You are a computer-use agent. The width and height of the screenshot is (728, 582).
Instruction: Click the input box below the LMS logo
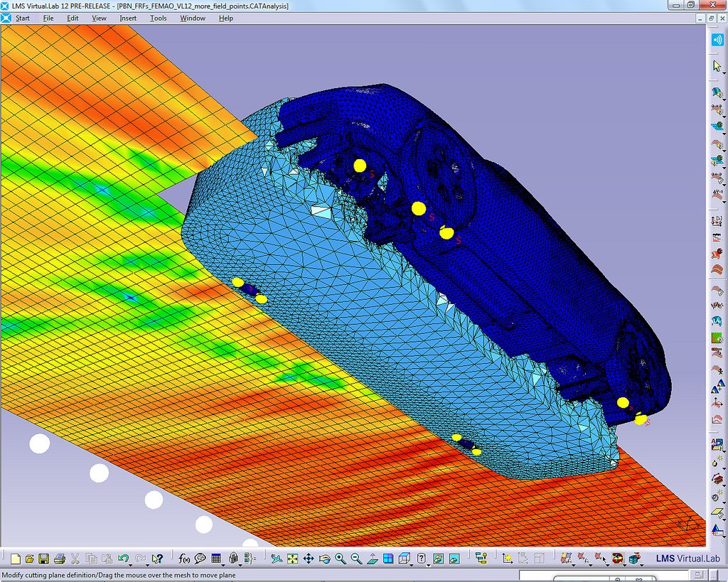click(604, 576)
